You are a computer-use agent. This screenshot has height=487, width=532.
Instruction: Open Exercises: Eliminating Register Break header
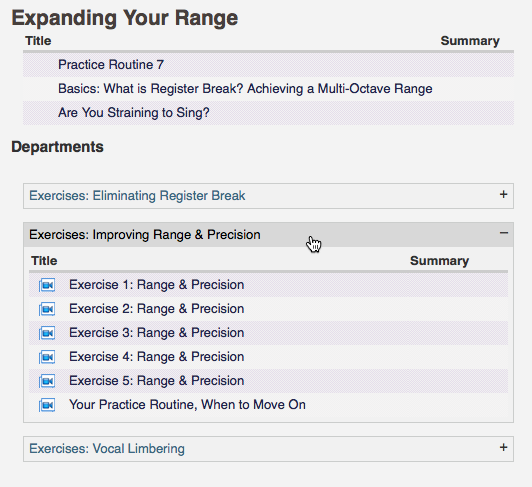pyautogui.click(x=268, y=196)
